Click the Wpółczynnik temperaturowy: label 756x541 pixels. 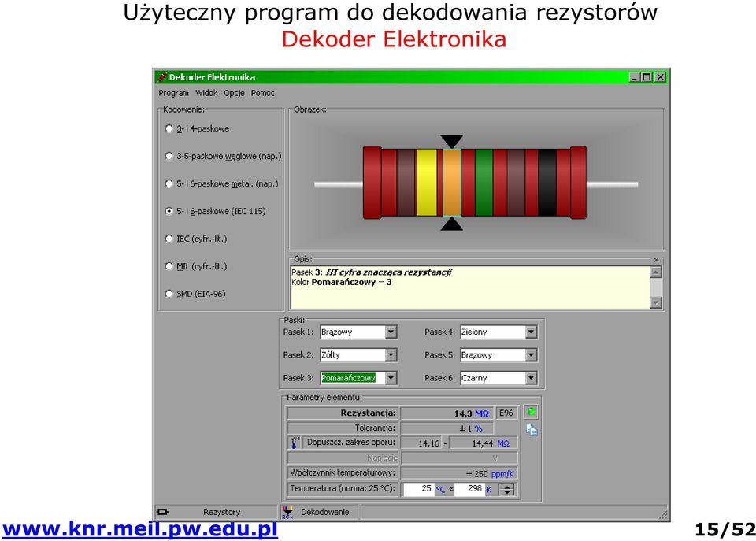pos(343,473)
